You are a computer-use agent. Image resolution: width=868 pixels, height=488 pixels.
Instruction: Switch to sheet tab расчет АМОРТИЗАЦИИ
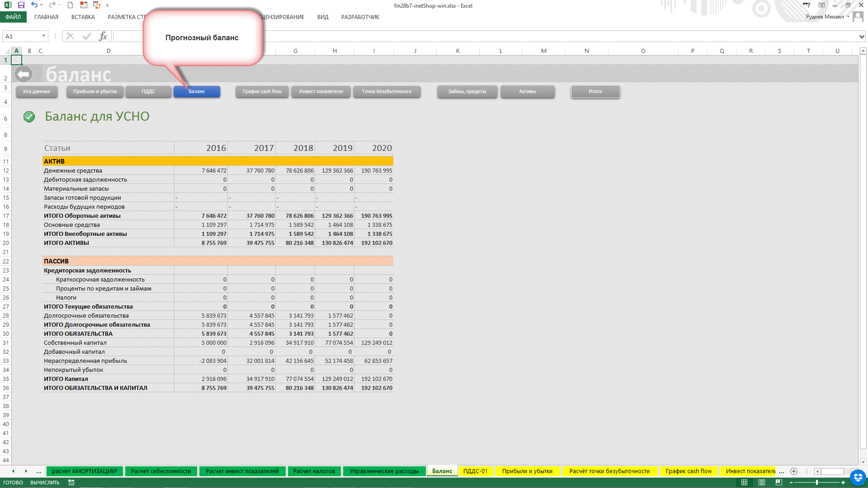click(x=84, y=471)
